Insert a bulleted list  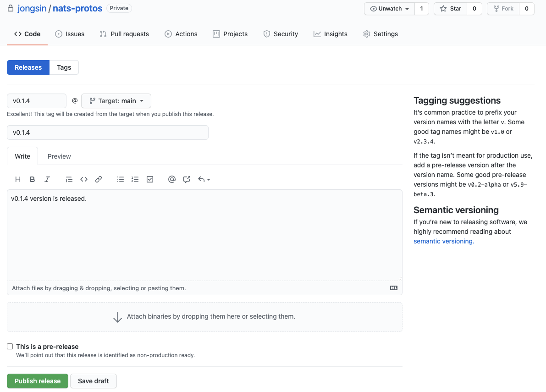click(x=121, y=179)
